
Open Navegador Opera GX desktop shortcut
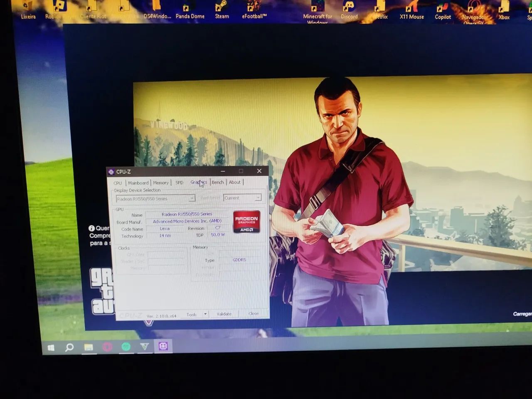click(x=474, y=12)
